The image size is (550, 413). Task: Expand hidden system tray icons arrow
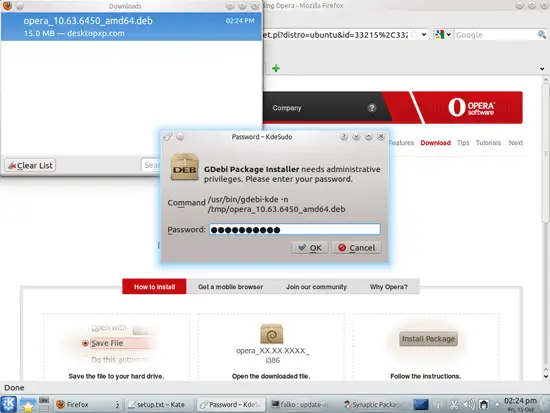point(497,404)
